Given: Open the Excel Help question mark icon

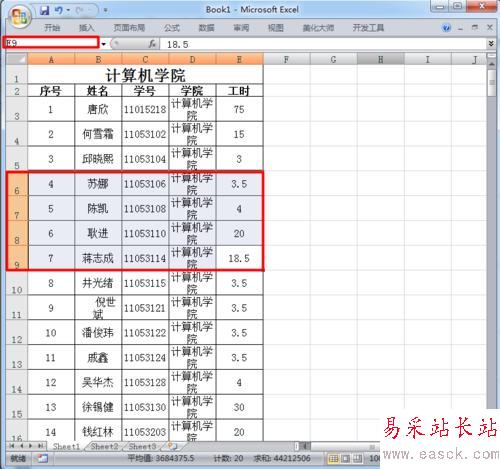Looking at the screenshot, I should tap(446, 28).
